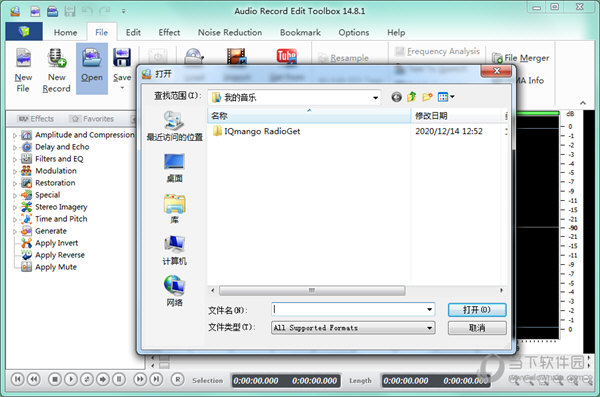The height and width of the screenshot is (397, 600).
Task: Expand Filters and EQ tree node
Action: [15, 159]
